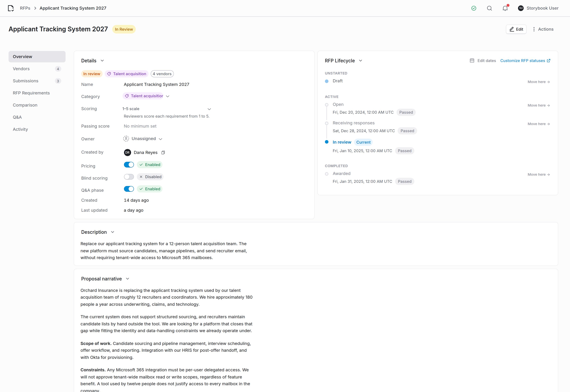Image resolution: width=570 pixels, height=392 pixels.
Task: Click the Passing score 'No minimum set' value
Action: [x=140, y=126]
